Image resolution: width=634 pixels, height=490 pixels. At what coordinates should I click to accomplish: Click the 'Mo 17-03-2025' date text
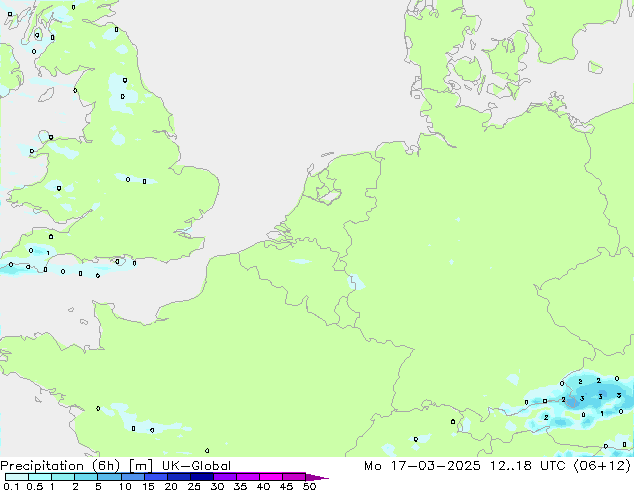click(422, 466)
